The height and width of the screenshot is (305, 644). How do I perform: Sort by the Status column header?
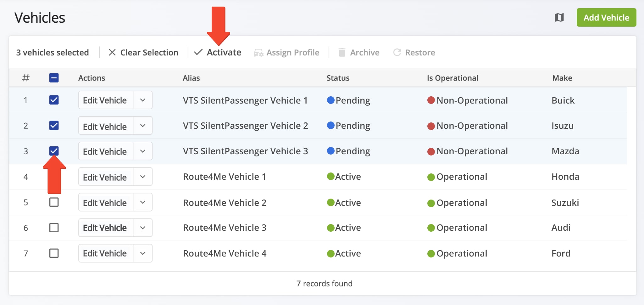(338, 78)
